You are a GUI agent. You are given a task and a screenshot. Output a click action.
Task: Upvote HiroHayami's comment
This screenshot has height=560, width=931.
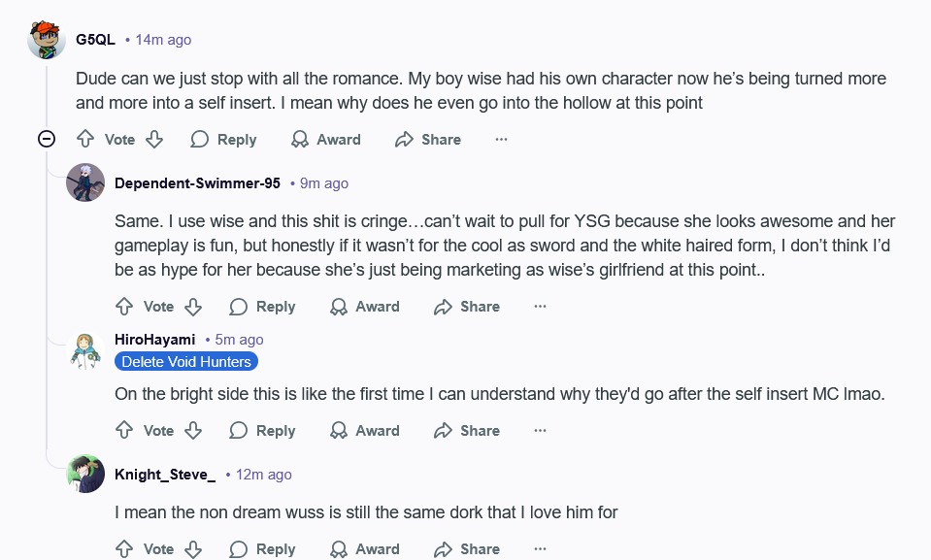coord(124,431)
